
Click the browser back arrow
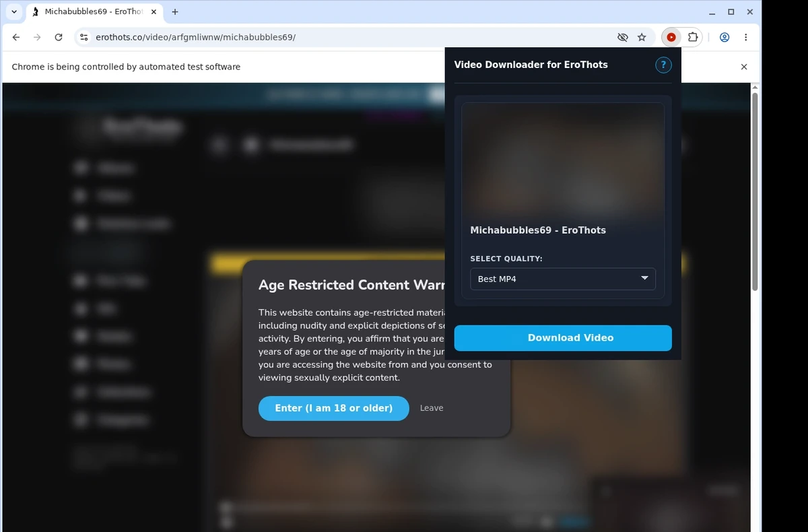point(16,38)
